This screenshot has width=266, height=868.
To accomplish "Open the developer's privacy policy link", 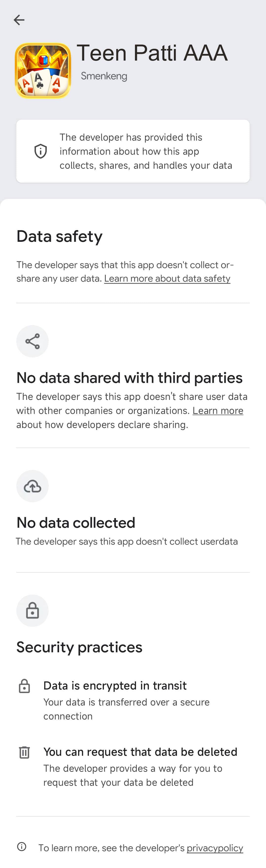I will (215, 848).
